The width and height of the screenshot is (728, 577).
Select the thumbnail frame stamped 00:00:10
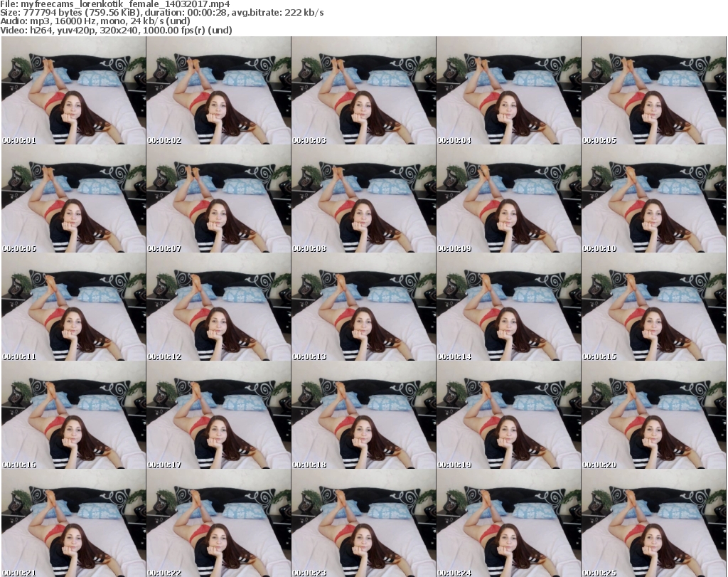pos(654,198)
